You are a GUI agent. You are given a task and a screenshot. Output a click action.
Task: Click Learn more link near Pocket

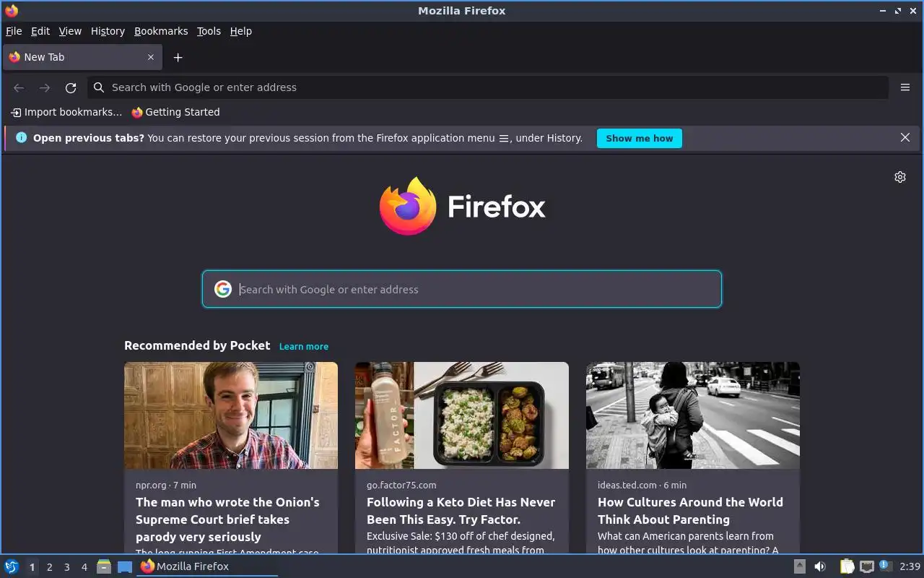[304, 347]
